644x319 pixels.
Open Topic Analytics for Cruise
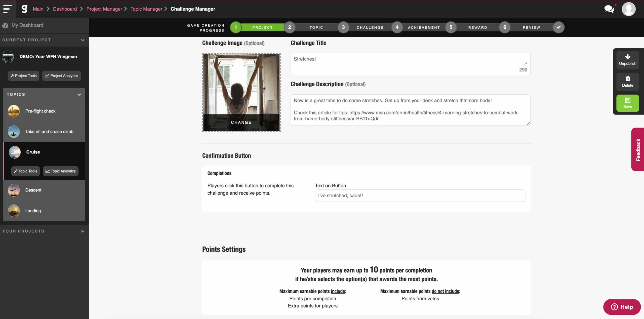[60, 171]
